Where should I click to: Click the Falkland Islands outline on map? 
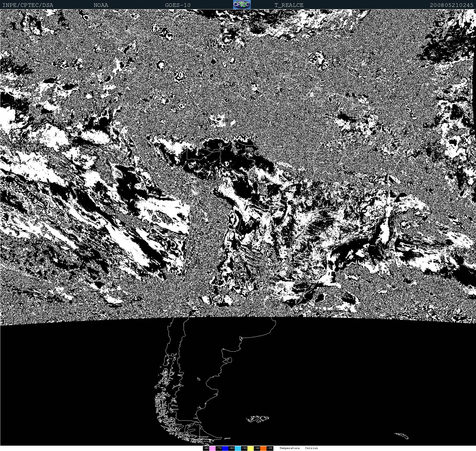258,418
